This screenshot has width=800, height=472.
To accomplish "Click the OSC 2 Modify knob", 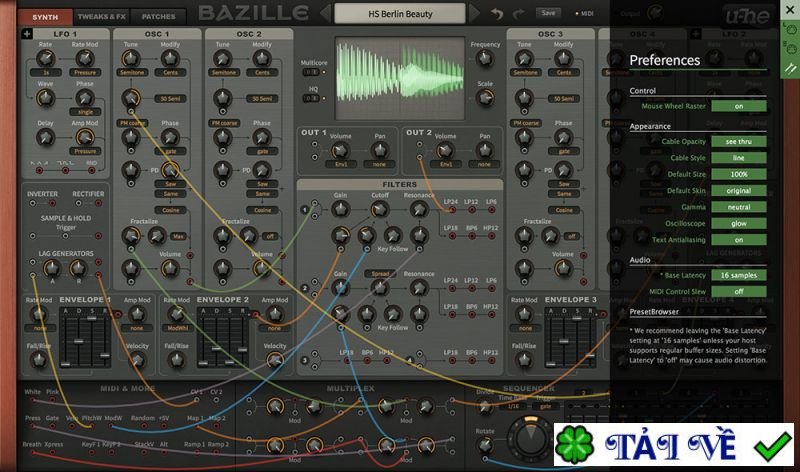I will (262, 58).
